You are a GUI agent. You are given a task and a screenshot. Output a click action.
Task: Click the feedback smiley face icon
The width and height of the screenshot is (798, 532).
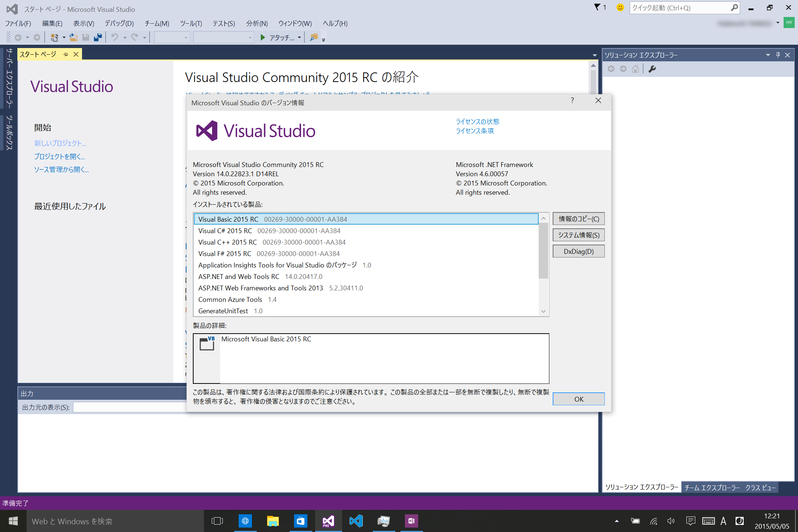pos(620,7)
